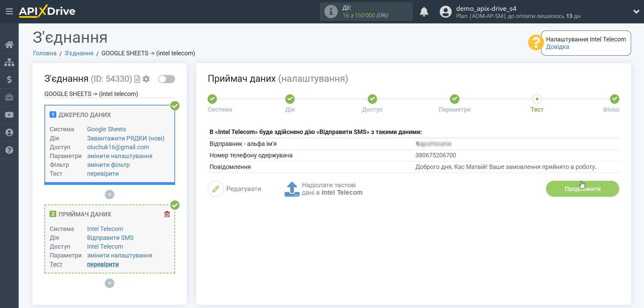This screenshot has height=308, width=644.
Task: Go to home sidebar icon
Action: pyautogui.click(x=9, y=44)
